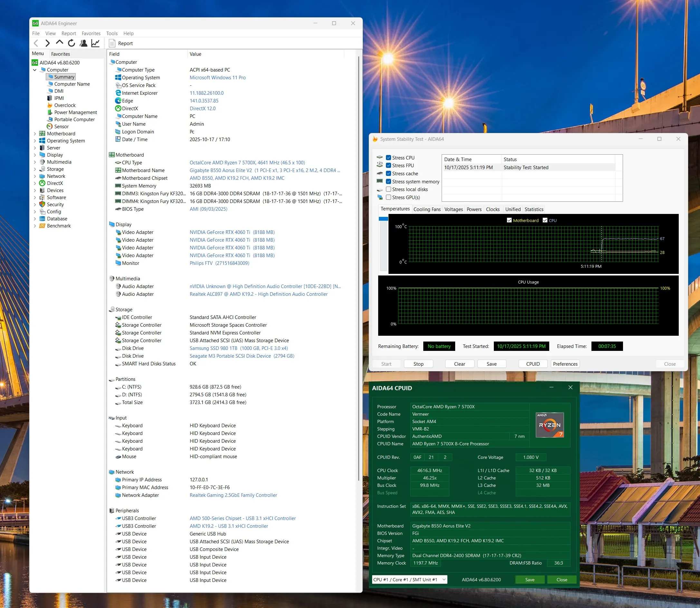Collapse the Computer tree node
This screenshot has width=700, height=608.
pyautogui.click(x=34, y=70)
